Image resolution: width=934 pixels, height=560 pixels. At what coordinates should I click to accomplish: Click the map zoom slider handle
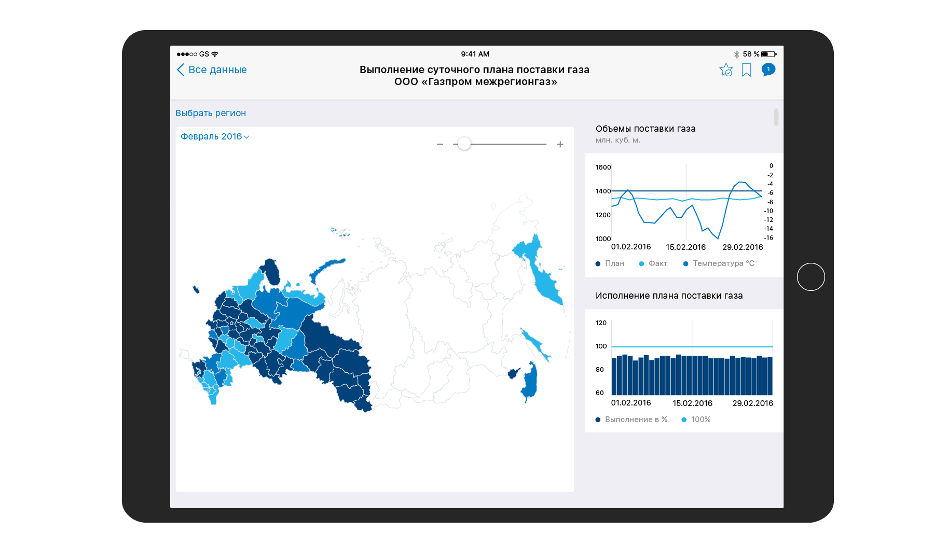464,144
